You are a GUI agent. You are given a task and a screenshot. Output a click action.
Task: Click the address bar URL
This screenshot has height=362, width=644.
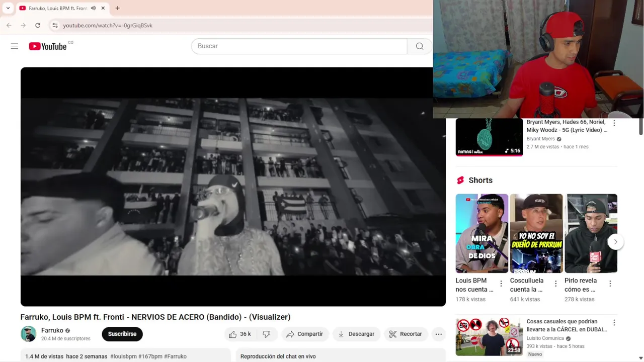click(x=108, y=25)
